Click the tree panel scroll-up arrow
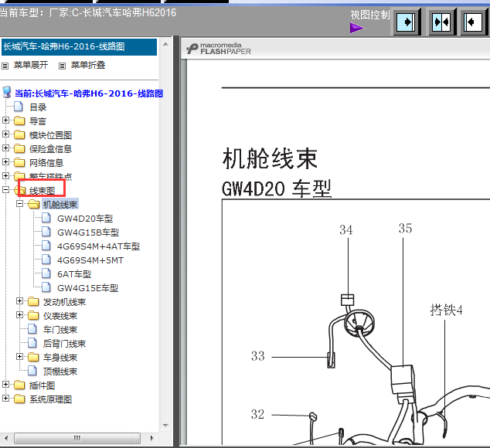 tap(165, 44)
